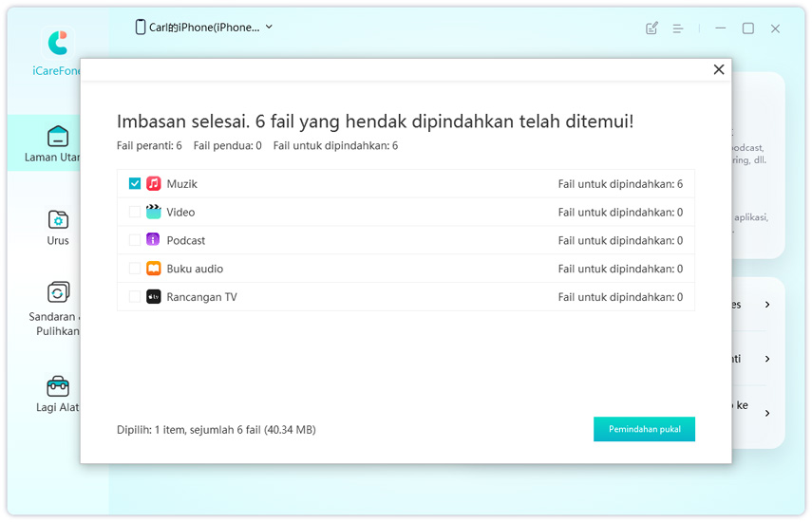Click the Muzik app icon
Screen dimensions: 812x522
click(x=154, y=183)
